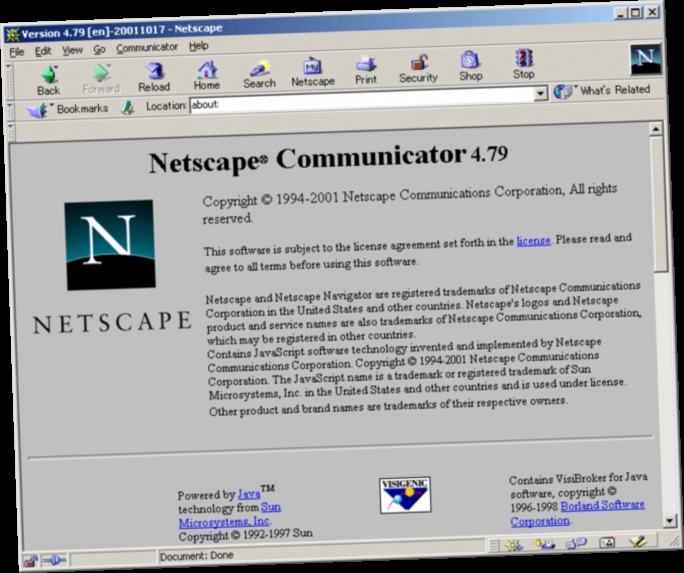Click the vertical scrollbar down arrow
The image size is (684, 573).
(x=670, y=520)
